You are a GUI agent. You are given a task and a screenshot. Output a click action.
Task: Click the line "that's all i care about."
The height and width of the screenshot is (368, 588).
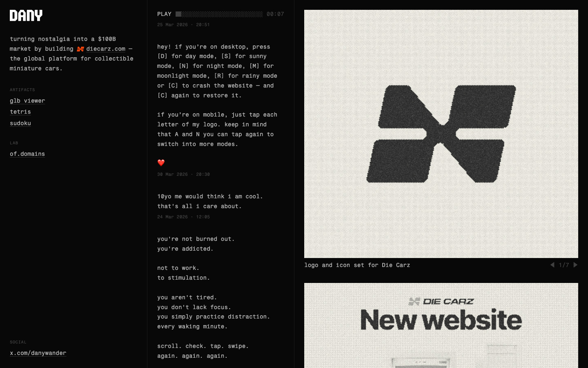(x=199, y=206)
